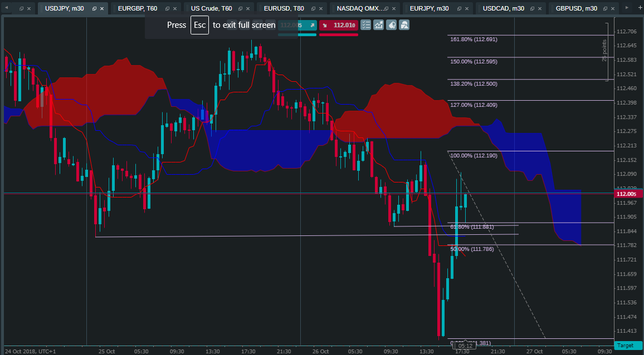
Task: Click the 24 Oct 2018, UTC+1 label
Action: point(31,352)
